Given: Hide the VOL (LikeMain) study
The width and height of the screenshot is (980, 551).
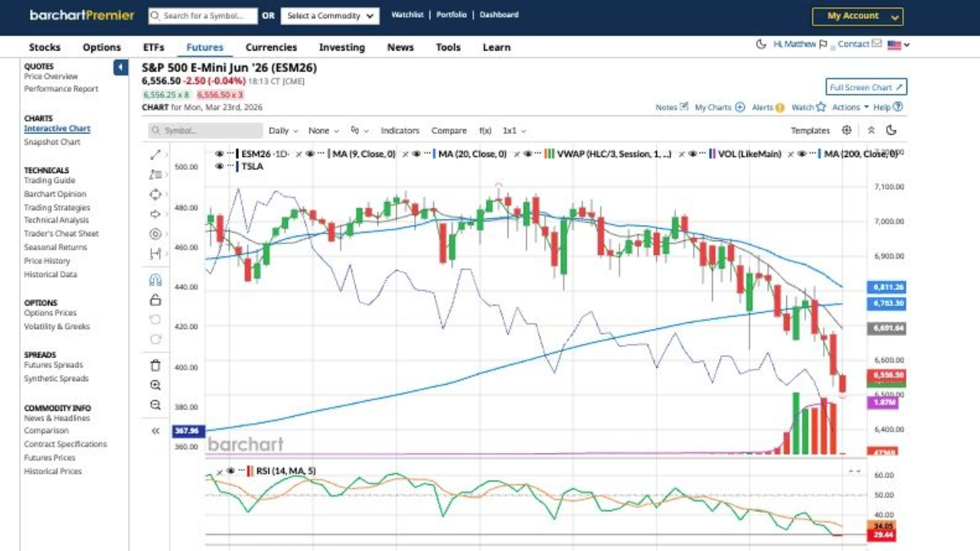Looking at the screenshot, I should point(692,154).
